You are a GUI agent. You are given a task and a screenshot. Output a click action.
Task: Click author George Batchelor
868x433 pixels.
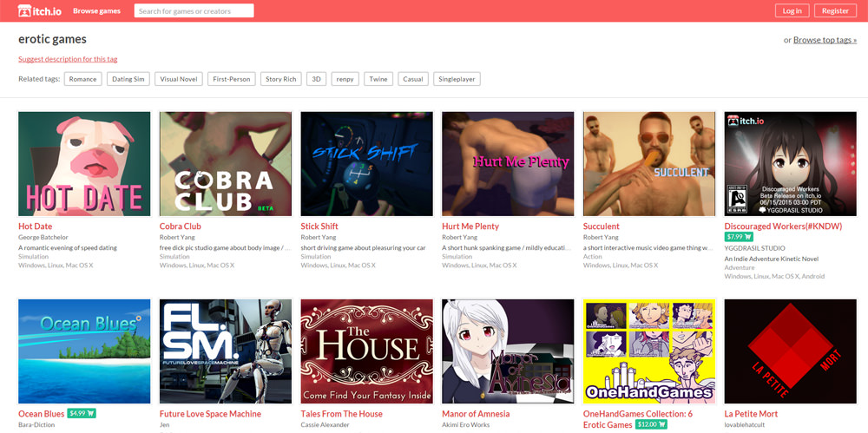(43, 237)
